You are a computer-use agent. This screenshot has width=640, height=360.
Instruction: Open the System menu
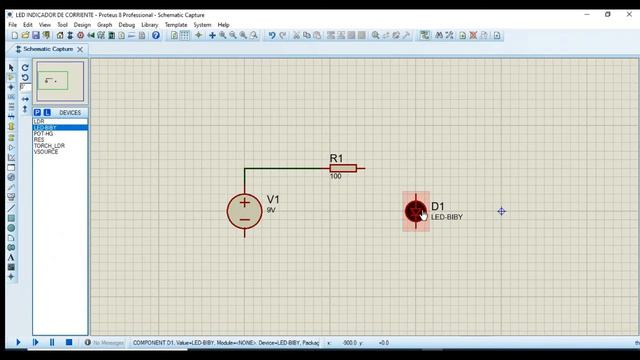tap(202, 25)
